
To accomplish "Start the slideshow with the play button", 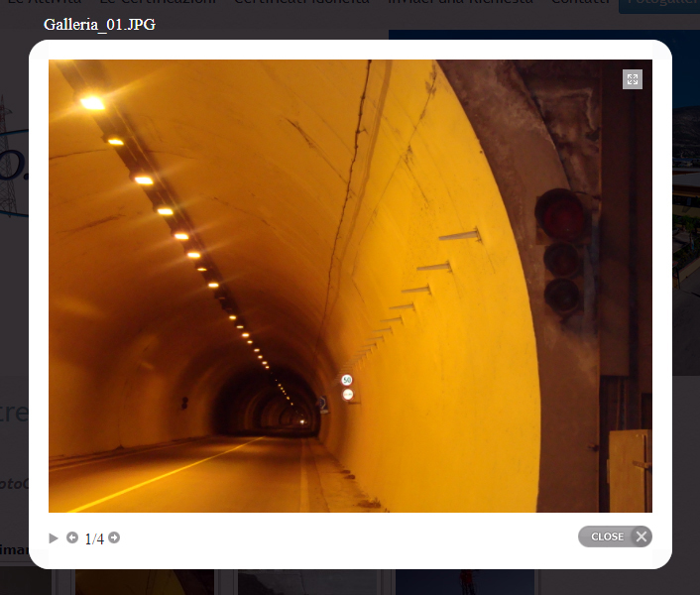I will (x=54, y=537).
